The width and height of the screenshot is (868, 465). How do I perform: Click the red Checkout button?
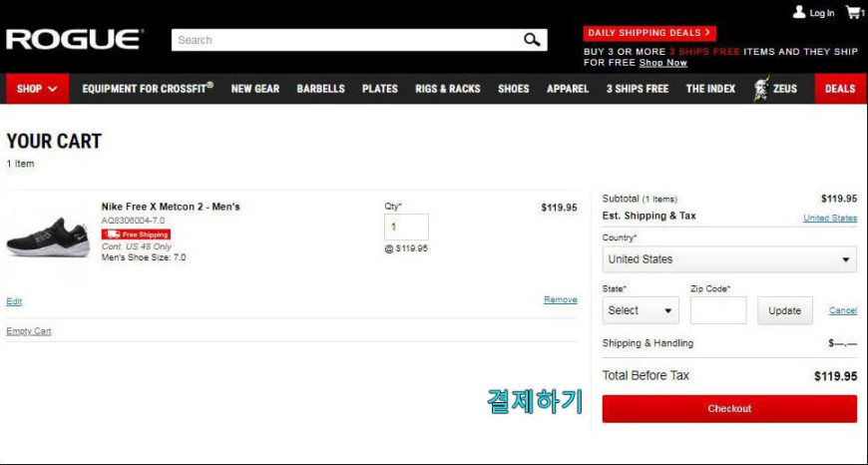point(729,408)
